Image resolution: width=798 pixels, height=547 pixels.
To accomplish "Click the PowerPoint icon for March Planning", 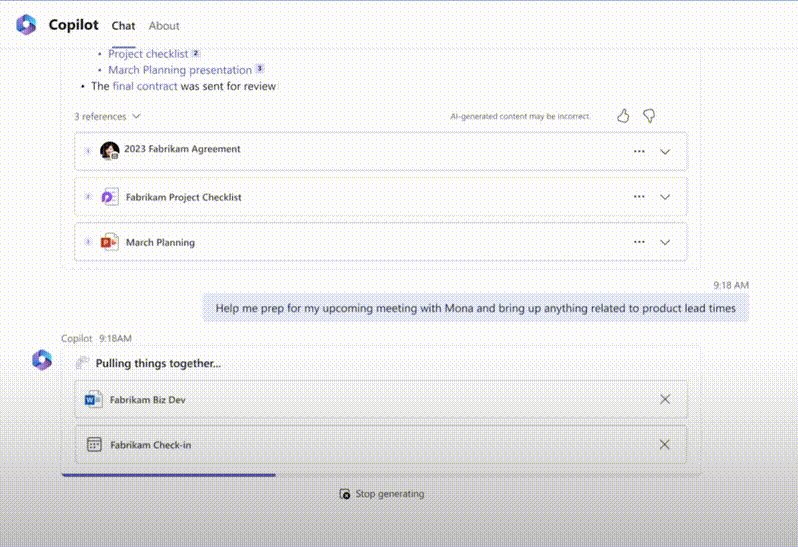I will [110, 242].
